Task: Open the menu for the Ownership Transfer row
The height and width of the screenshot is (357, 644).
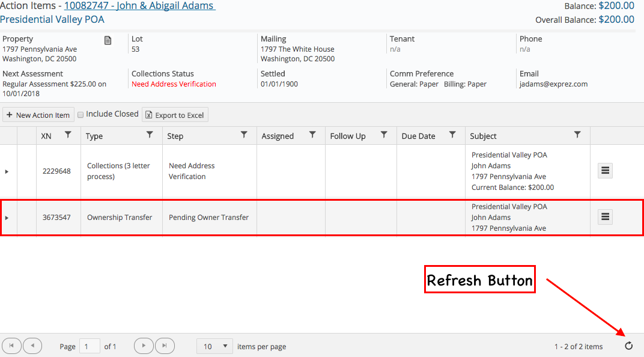Action: pyautogui.click(x=605, y=216)
